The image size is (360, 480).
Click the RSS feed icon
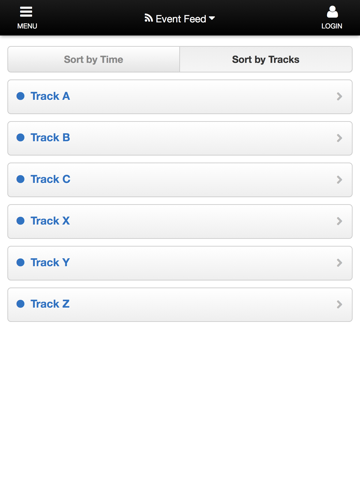148,18
